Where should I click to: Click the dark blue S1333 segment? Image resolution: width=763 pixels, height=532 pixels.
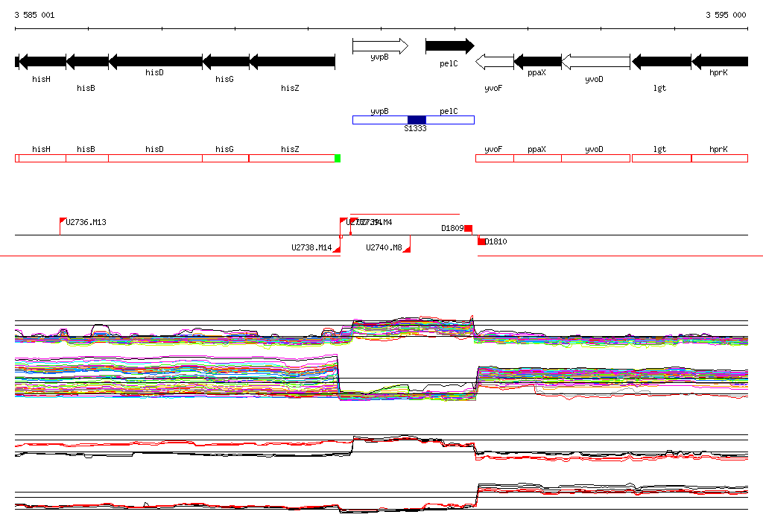pos(417,120)
